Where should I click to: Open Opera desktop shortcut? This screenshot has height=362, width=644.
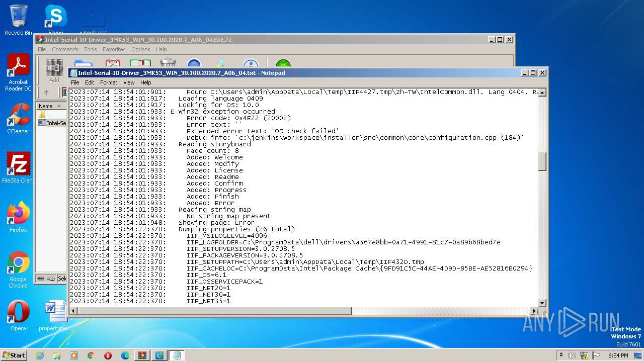18,316
